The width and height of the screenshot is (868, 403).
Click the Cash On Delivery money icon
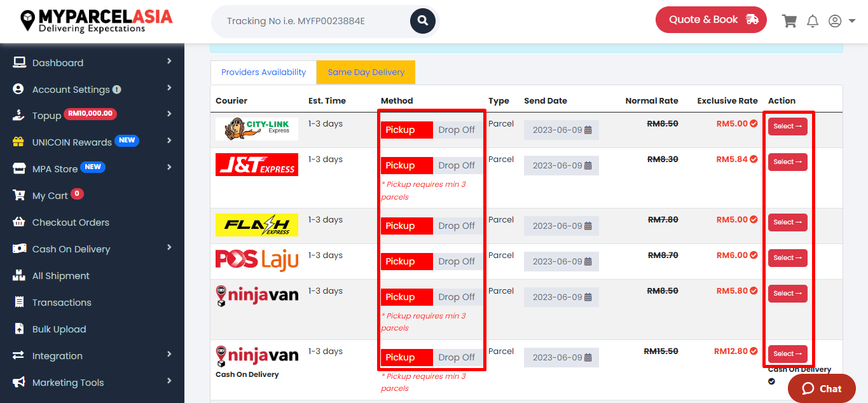point(19,249)
